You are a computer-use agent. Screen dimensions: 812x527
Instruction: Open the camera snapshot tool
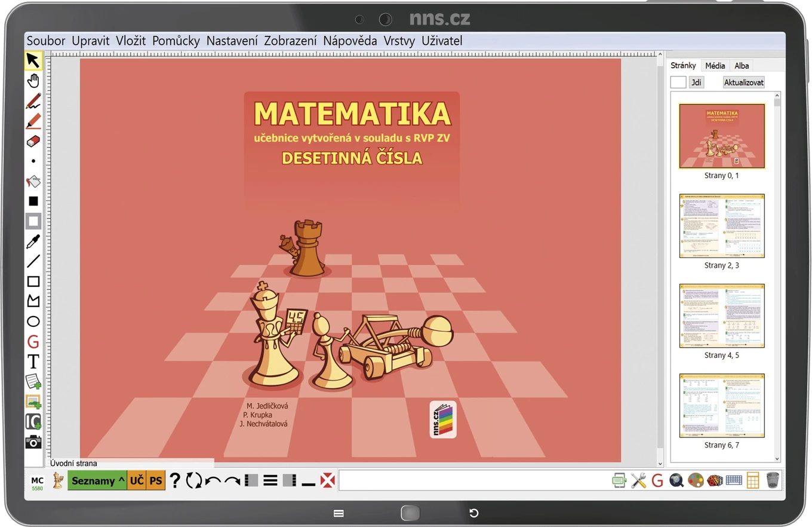pyautogui.click(x=33, y=442)
